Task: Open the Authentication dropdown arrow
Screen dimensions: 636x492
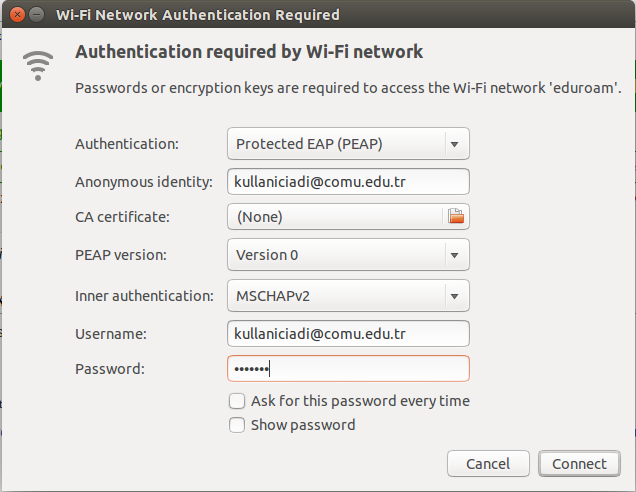Action: (455, 144)
